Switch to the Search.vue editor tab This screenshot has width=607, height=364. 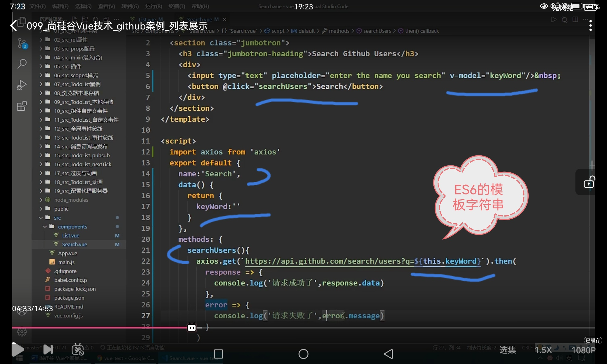coord(199,19)
